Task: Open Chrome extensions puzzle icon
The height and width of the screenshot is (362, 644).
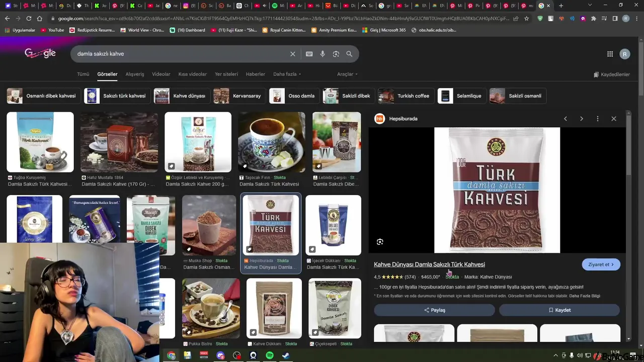Action: 594,19
